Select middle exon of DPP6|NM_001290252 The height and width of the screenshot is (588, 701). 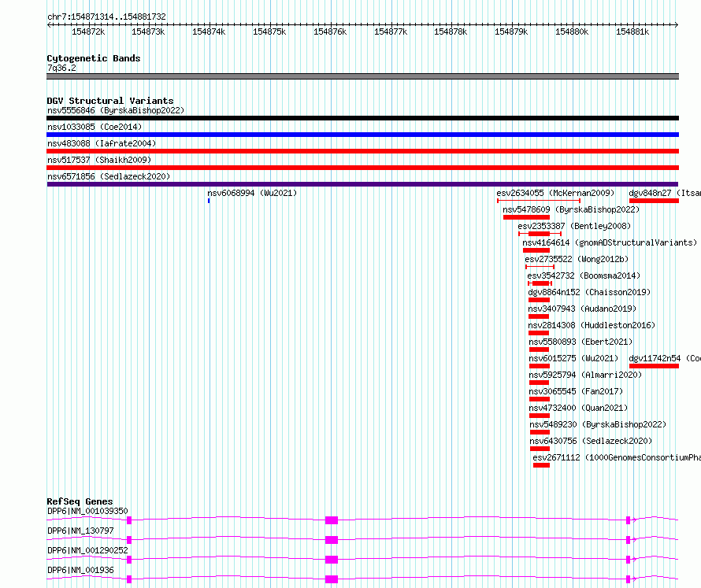[332, 560]
